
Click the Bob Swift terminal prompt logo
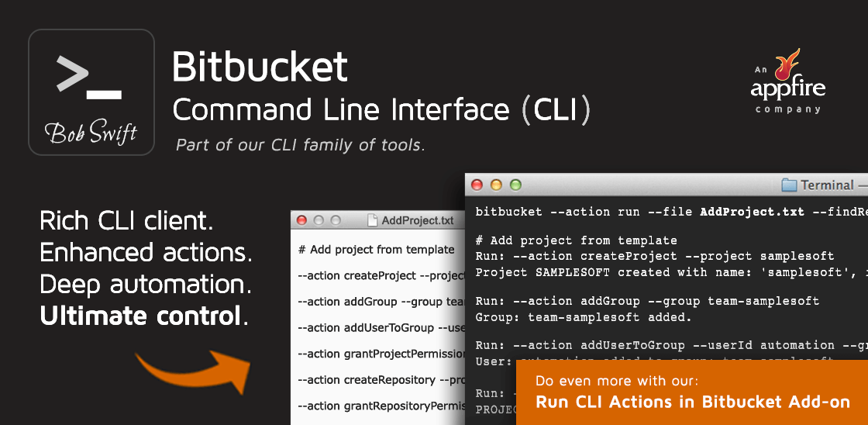click(x=91, y=92)
